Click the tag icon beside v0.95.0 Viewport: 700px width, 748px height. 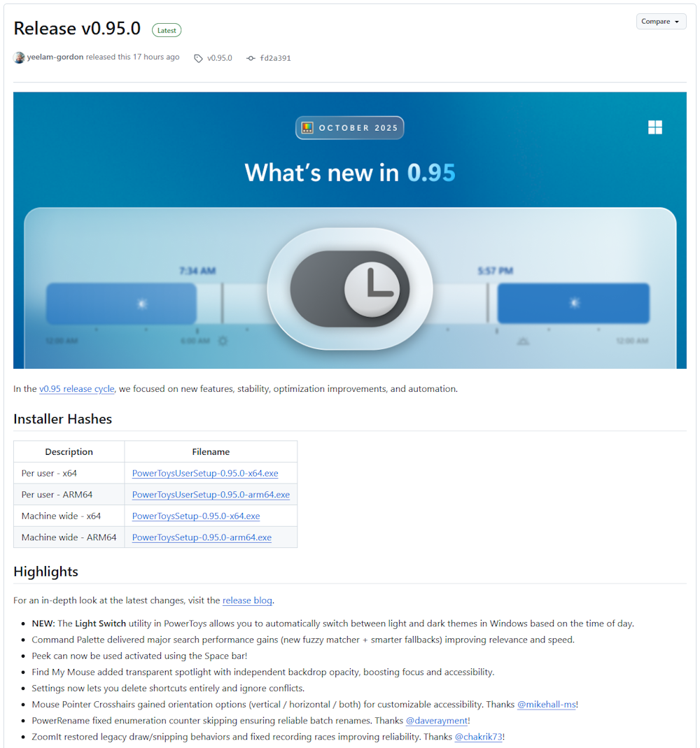click(x=198, y=58)
